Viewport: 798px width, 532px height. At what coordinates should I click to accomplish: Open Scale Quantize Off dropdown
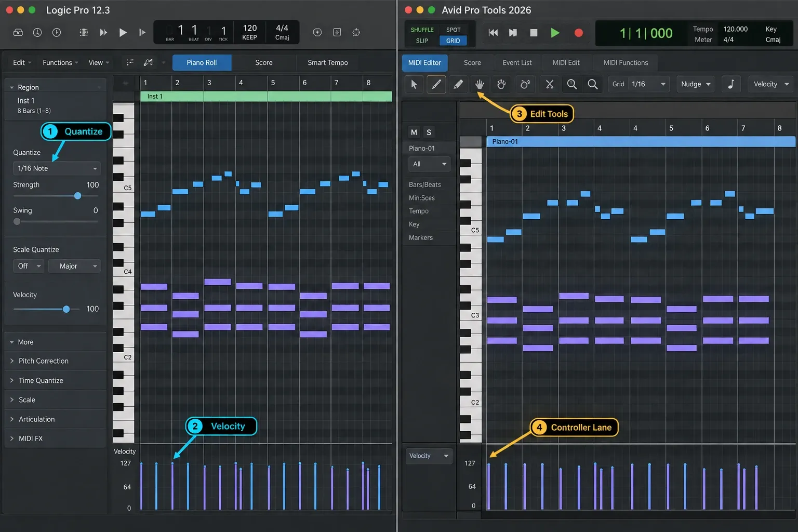(28, 266)
